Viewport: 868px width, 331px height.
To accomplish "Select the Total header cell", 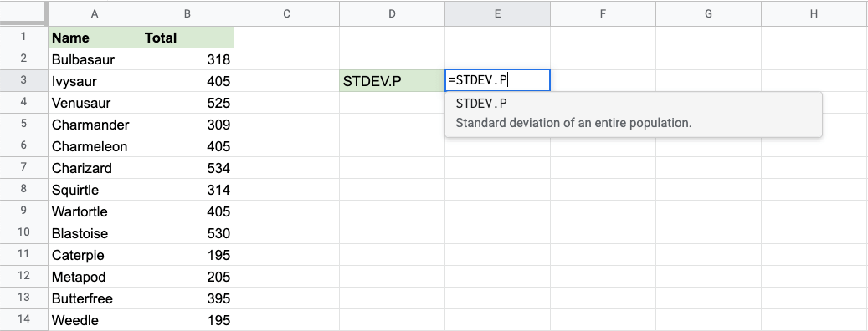I will click(187, 38).
